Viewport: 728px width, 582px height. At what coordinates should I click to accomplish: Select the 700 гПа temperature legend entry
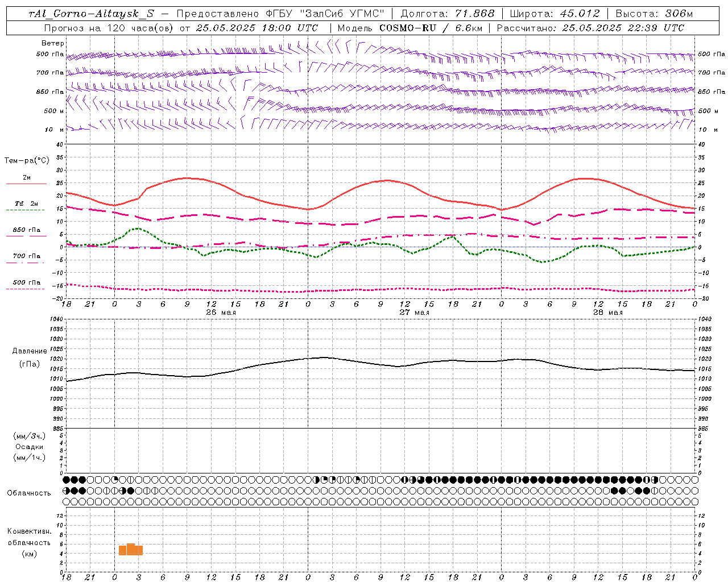coord(26,256)
